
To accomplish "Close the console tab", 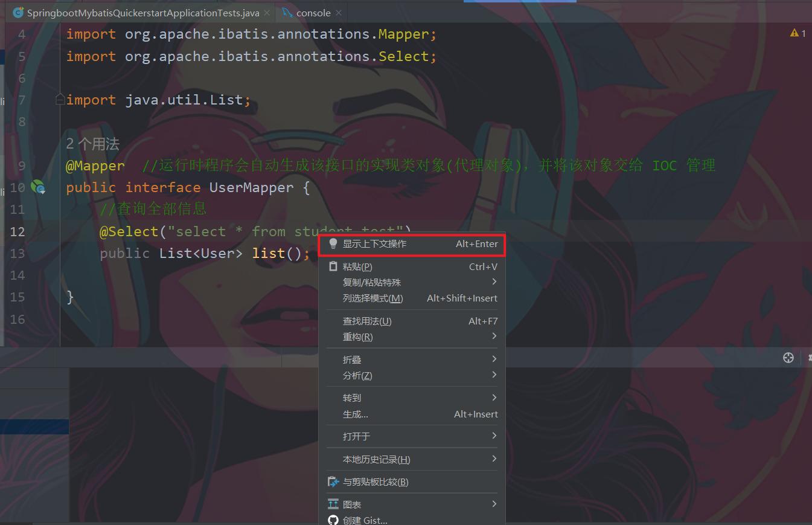I will pos(339,13).
